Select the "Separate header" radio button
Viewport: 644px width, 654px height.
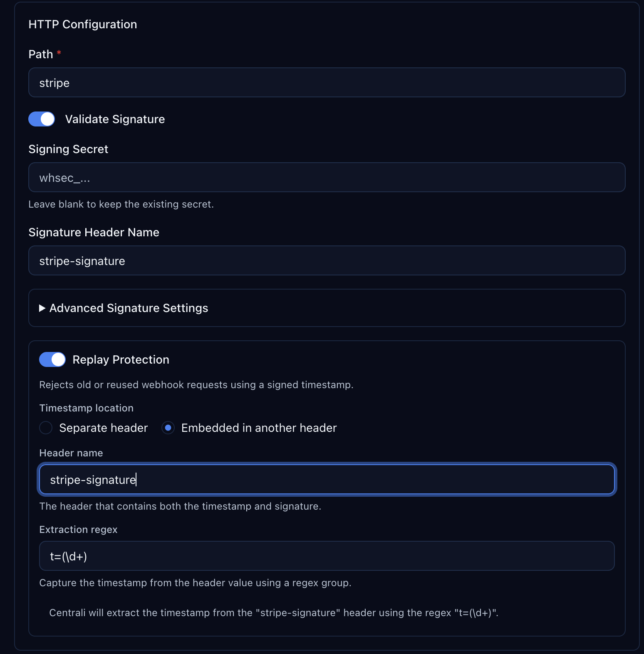tap(46, 428)
